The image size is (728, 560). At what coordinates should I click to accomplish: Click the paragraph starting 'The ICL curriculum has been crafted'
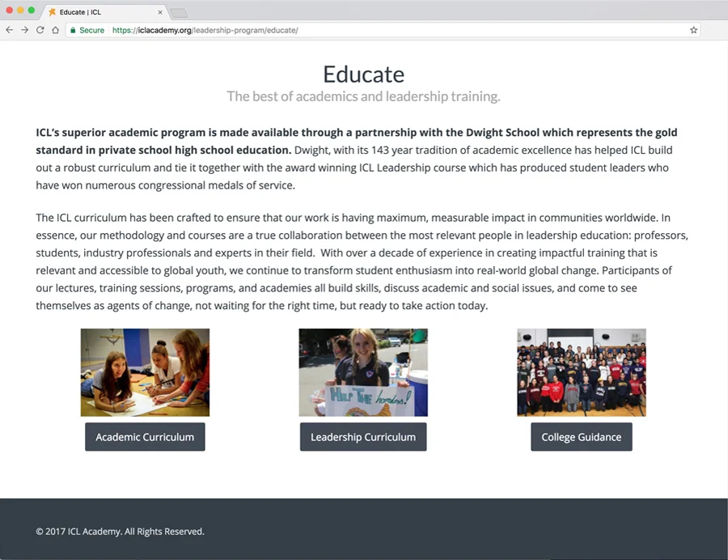(x=362, y=261)
